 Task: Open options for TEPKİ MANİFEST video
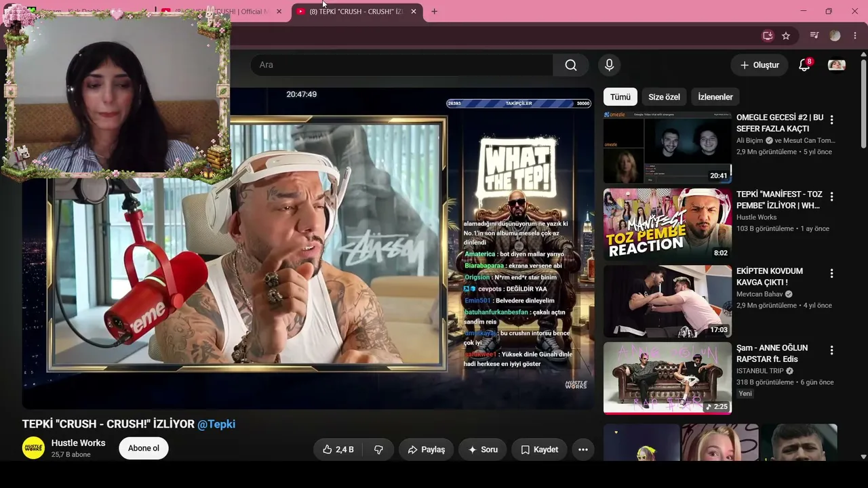pyautogui.click(x=831, y=197)
